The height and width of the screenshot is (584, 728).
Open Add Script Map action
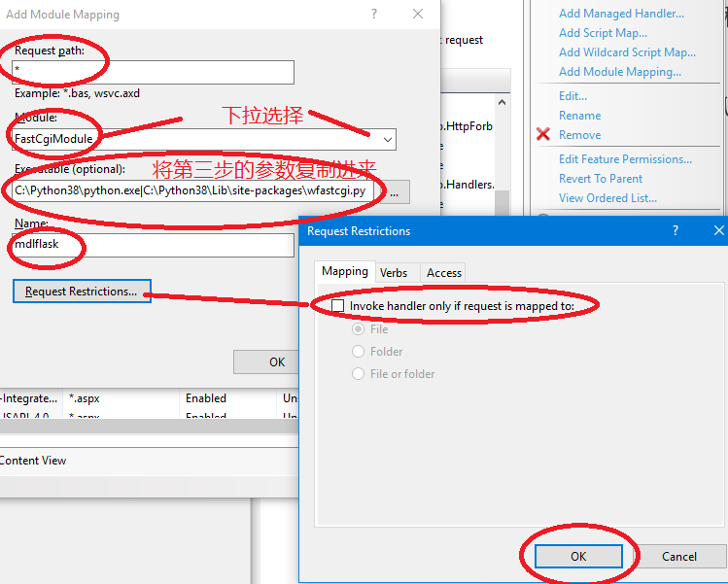(x=603, y=33)
